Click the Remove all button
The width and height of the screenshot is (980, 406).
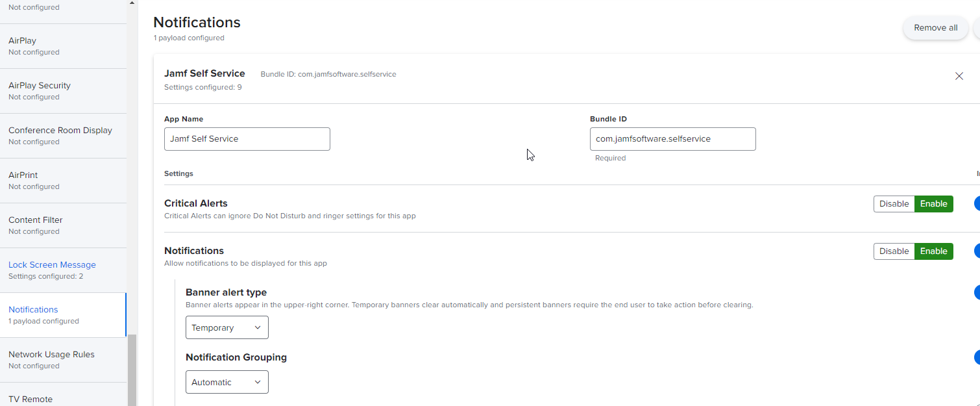935,28
